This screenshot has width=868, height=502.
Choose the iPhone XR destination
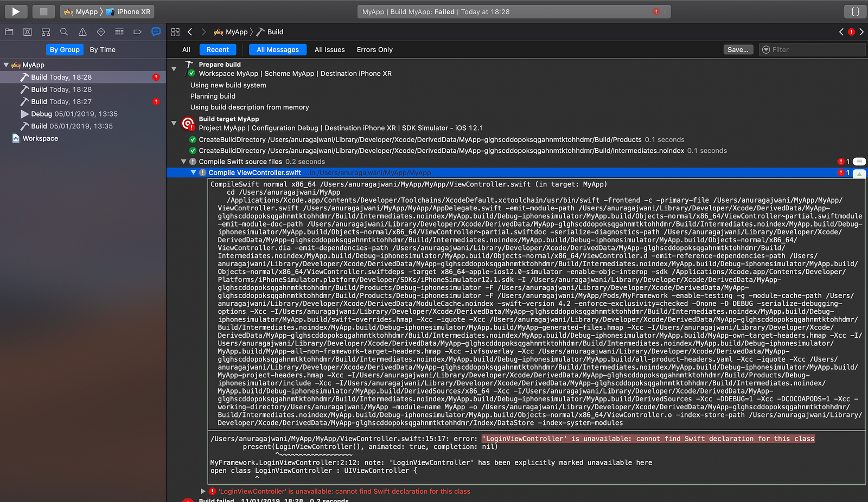pos(129,11)
